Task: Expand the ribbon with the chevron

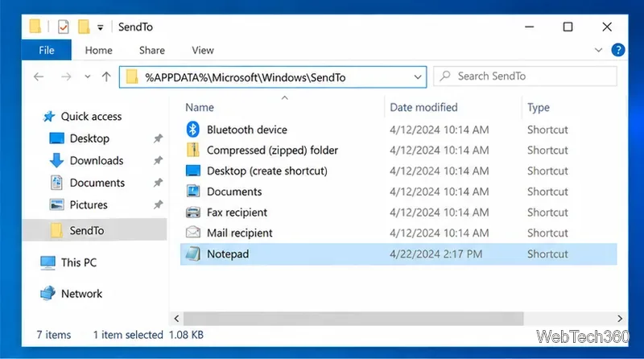Action: click(598, 50)
